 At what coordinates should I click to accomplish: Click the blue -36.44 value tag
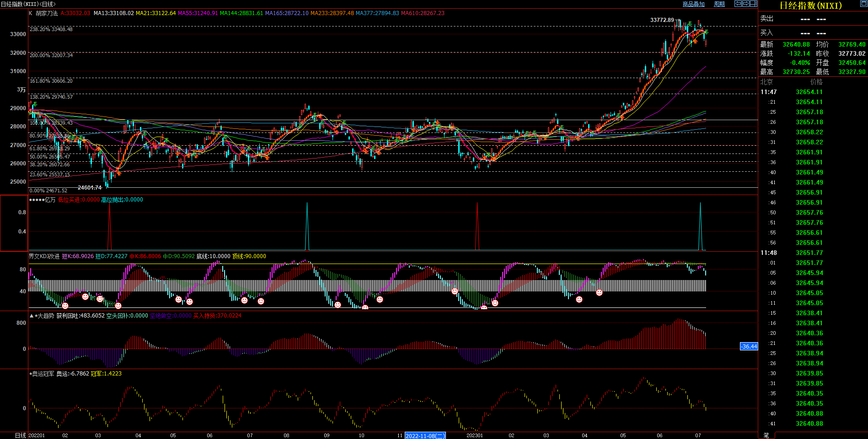click(x=749, y=347)
